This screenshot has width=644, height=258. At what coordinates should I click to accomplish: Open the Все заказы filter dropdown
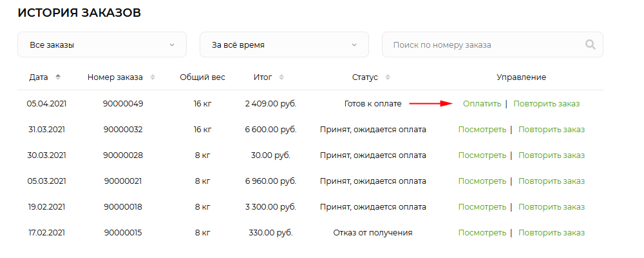pos(102,45)
